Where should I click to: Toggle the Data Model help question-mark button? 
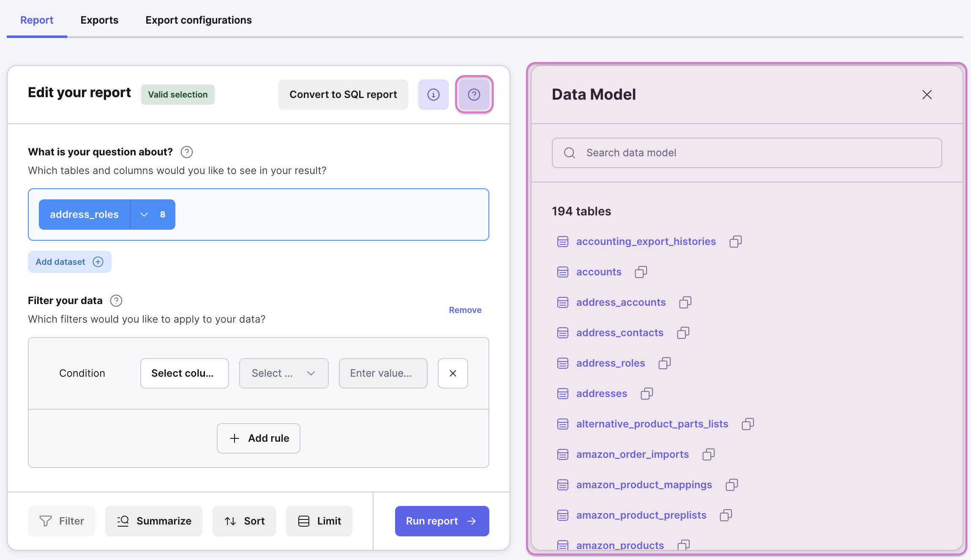click(474, 95)
